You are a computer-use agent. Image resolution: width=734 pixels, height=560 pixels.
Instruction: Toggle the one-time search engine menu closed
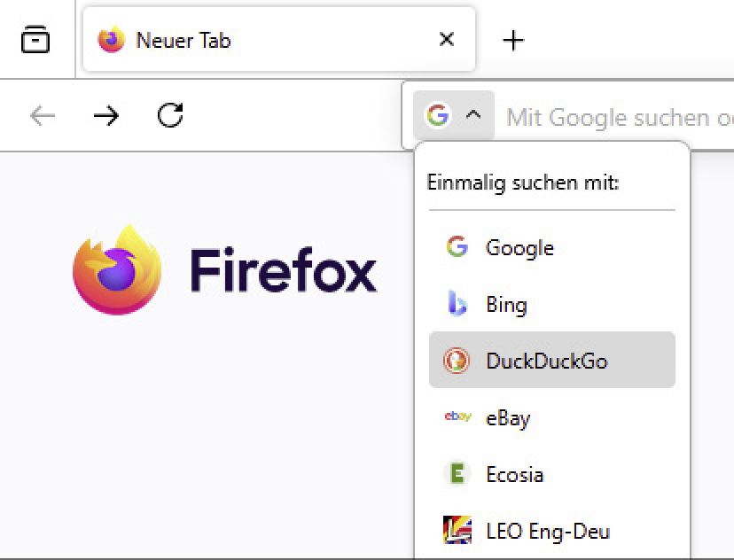[473, 115]
